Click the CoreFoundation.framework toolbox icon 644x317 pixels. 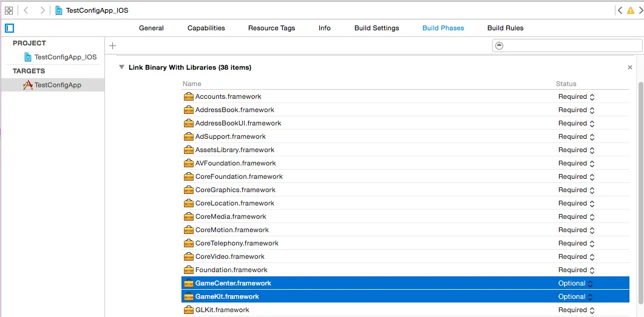[x=189, y=177]
